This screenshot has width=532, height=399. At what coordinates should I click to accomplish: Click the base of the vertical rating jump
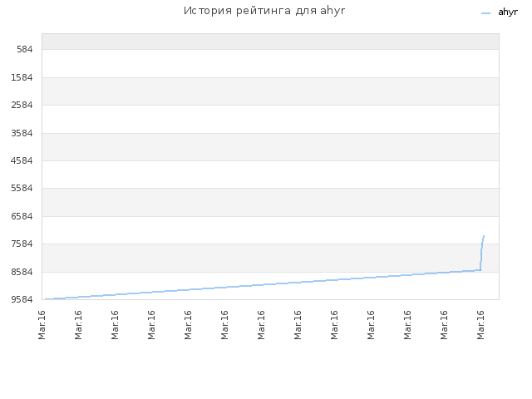pos(480,270)
